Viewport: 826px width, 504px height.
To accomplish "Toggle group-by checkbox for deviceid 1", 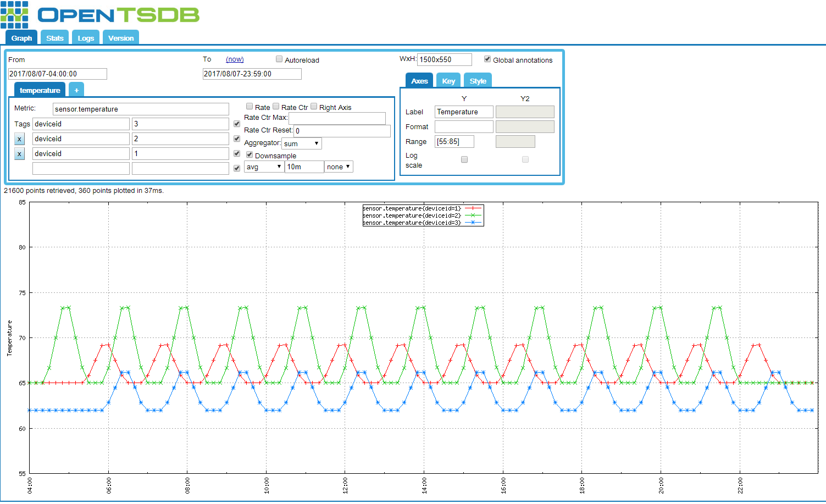I will pyautogui.click(x=237, y=154).
